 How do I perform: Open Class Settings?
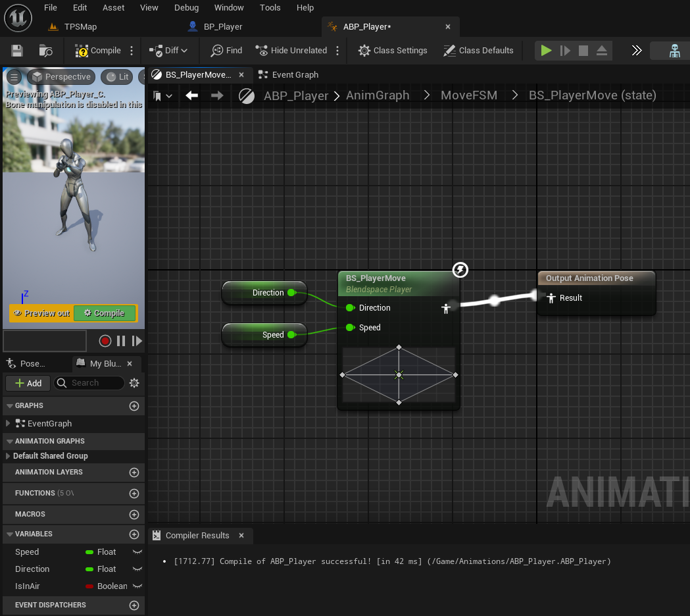(x=393, y=51)
